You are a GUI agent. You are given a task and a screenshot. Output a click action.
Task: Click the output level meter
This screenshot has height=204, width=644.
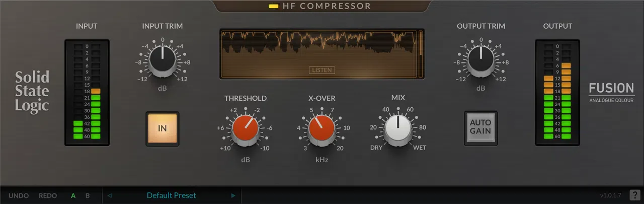tap(557, 92)
